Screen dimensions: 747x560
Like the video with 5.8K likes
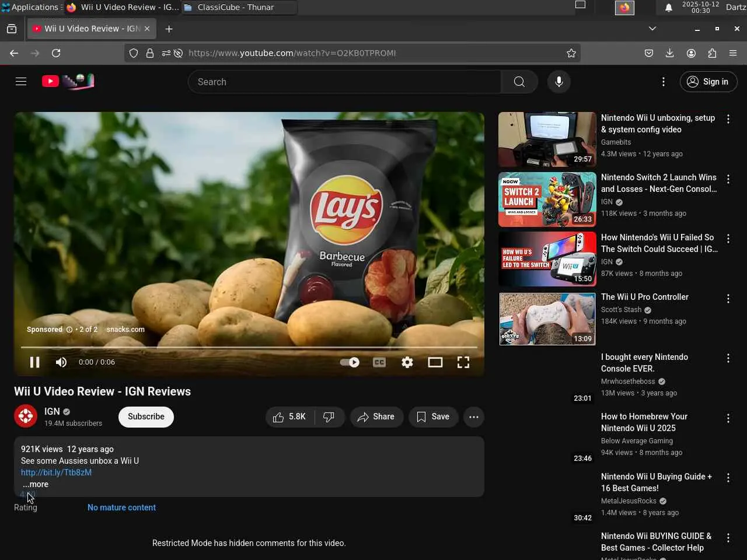(x=290, y=416)
